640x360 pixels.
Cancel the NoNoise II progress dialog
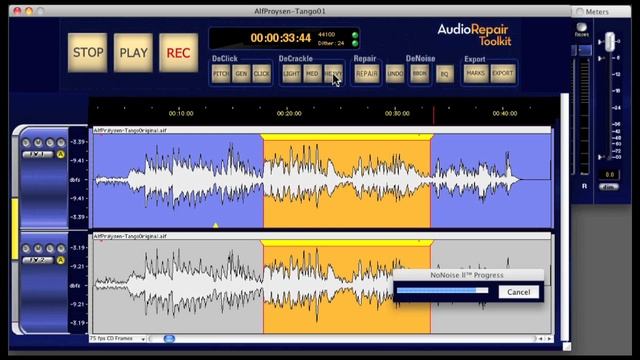(519, 292)
